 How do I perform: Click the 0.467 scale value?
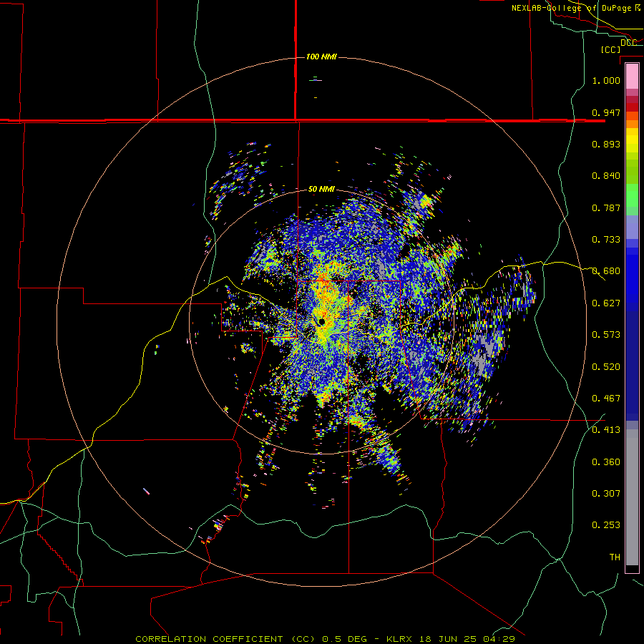coord(606,399)
